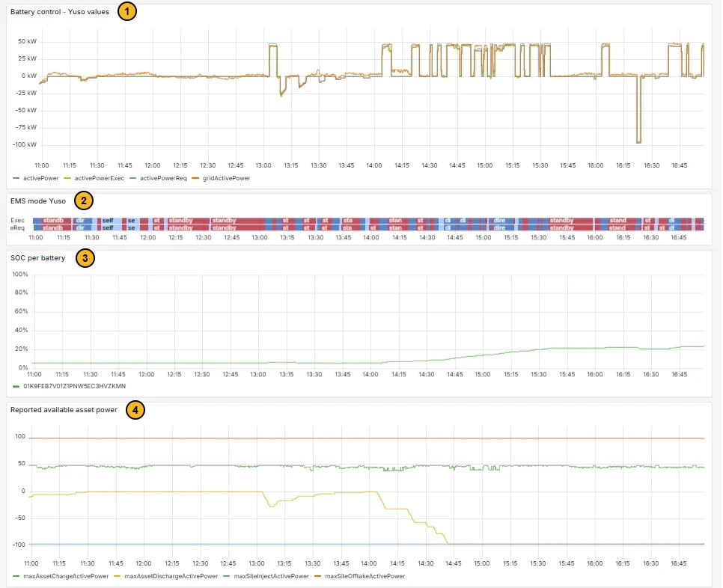Screen dimensions: 723x588
Task: Click the SOC battery legend color swatch
Action: pos(16,386)
